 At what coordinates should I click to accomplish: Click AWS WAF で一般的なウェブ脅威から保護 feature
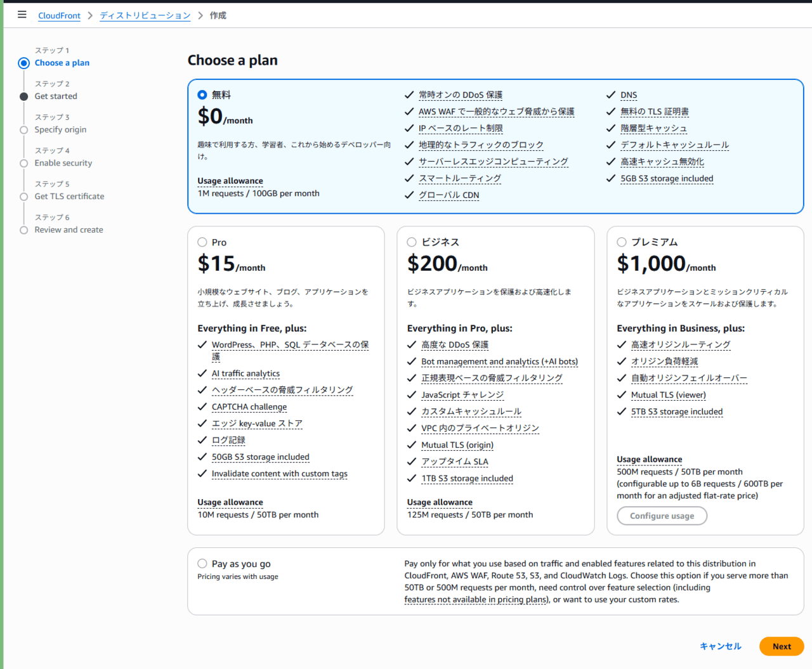point(497,112)
